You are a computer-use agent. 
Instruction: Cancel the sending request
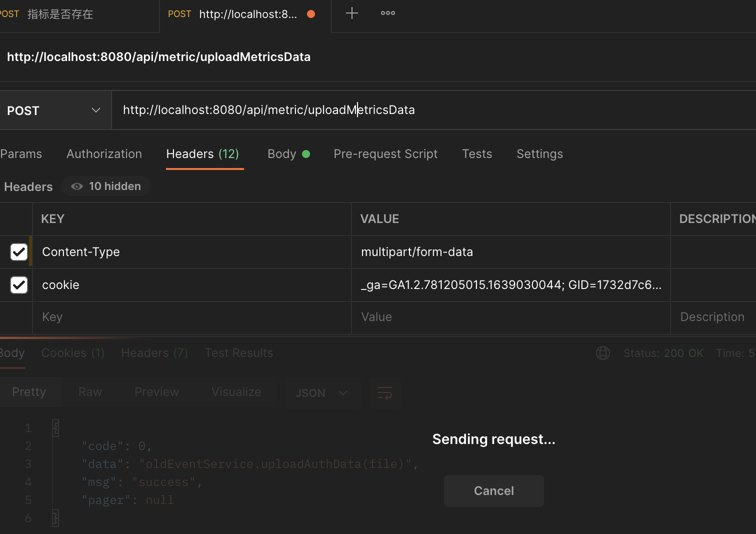click(493, 491)
